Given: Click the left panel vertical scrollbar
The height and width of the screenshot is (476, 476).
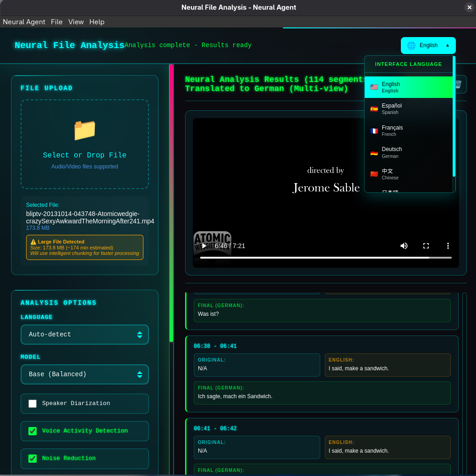Looking at the screenshot, I should tap(171, 203).
